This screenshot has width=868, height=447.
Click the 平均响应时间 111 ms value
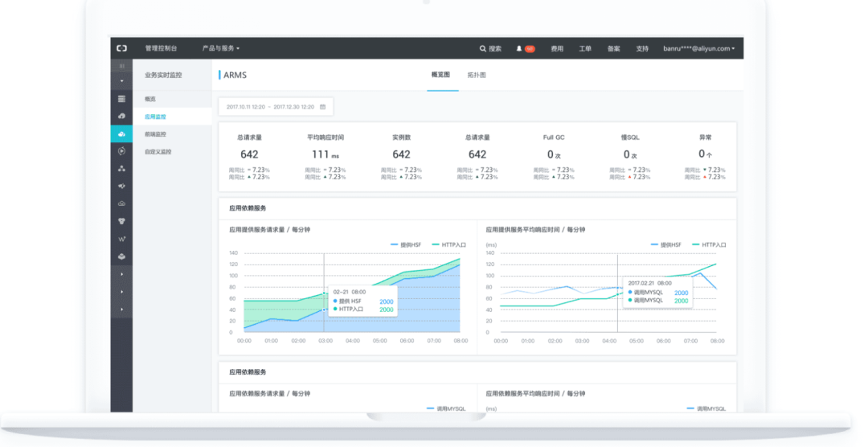point(325,154)
